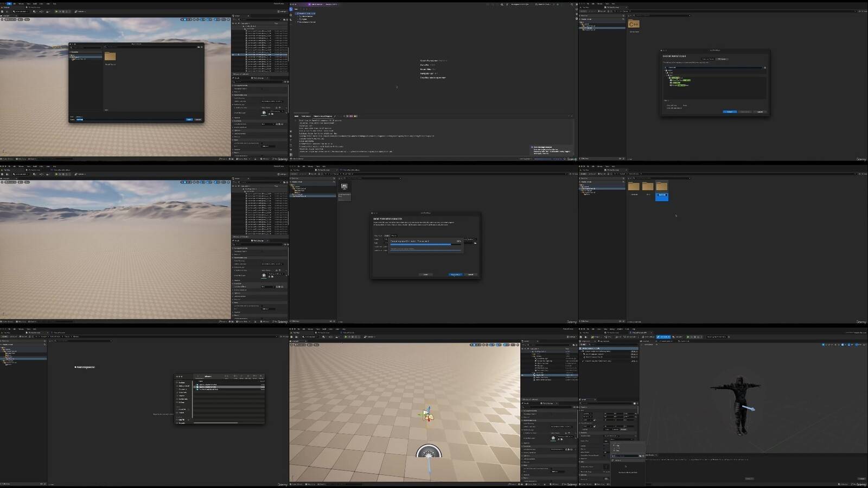Click progress bar in middle-center class creation dialog
Screen dimensions: 868x488
point(425,244)
